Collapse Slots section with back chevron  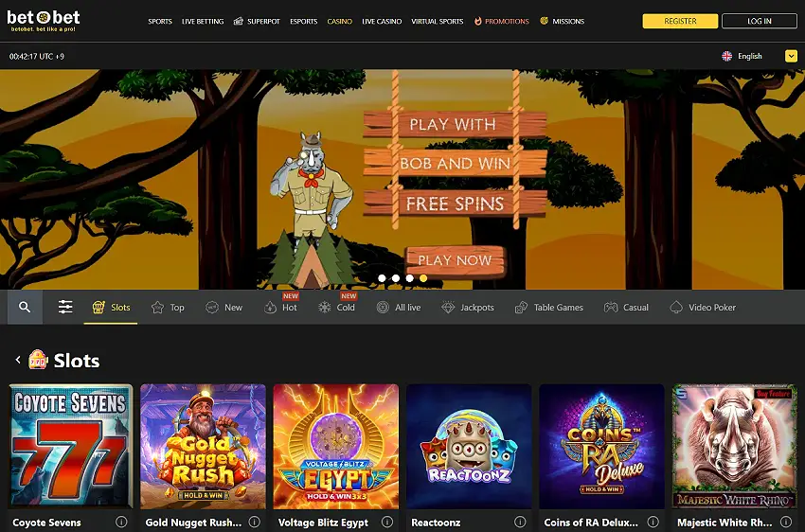[18, 361]
